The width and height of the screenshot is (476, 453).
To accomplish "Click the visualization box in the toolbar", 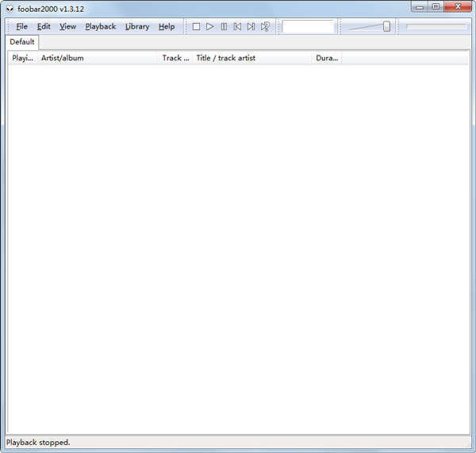I will 308,27.
